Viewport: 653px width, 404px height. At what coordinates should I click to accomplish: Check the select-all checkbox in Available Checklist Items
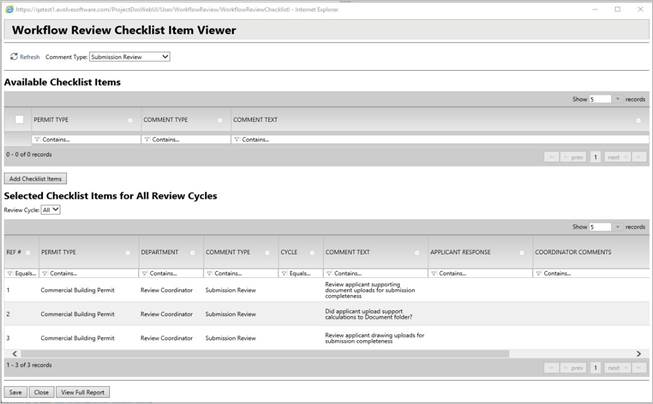pyautogui.click(x=19, y=120)
